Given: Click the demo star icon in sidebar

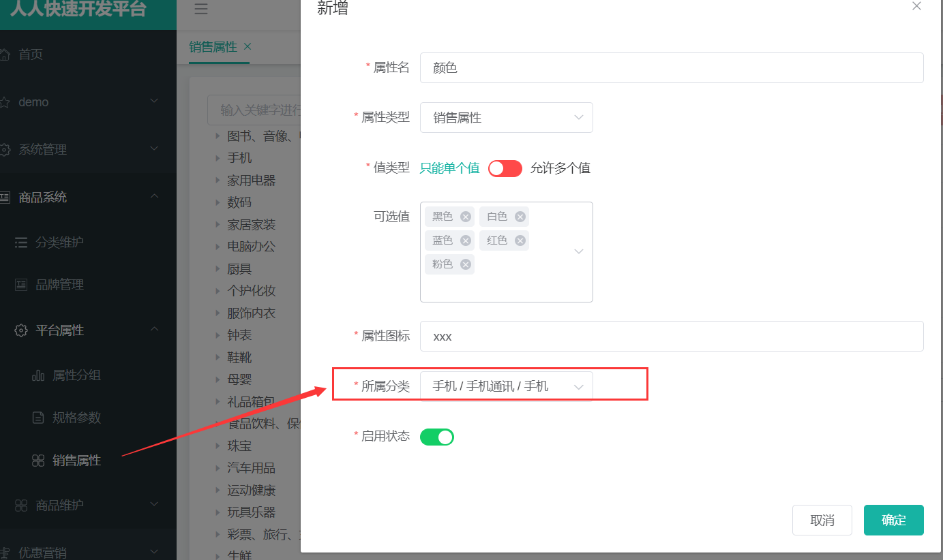Looking at the screenshot, I should click(x=4, y=102).
